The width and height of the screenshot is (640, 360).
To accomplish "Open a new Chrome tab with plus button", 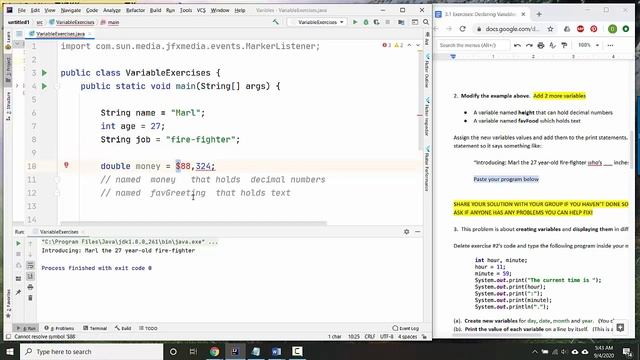I will [539, 14].
